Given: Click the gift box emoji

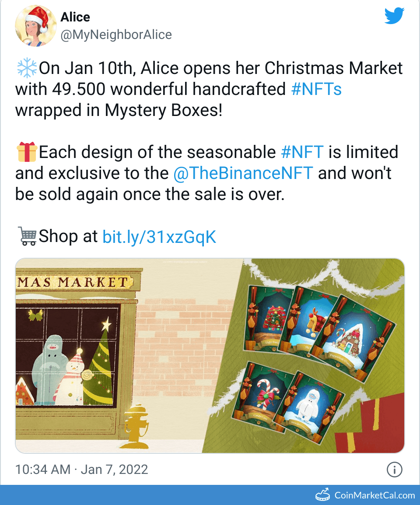Looking at the screenshot, I should (27, 152).
